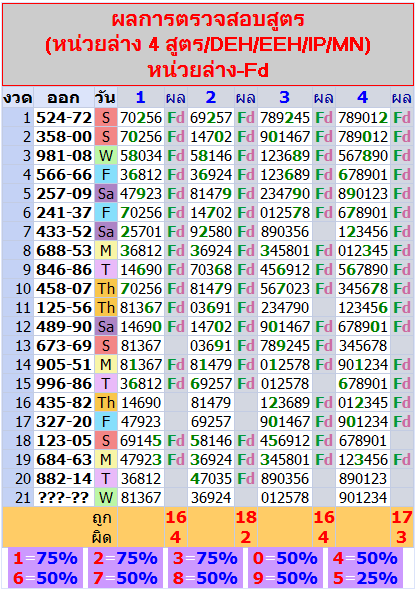Select the 1=75% purple statistic box
Screen dimensions: 419x591
[x=46, y=558]
